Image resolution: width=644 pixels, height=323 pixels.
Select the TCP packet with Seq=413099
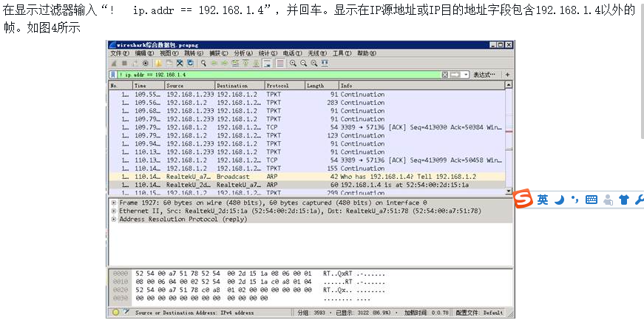coord(307,160)
